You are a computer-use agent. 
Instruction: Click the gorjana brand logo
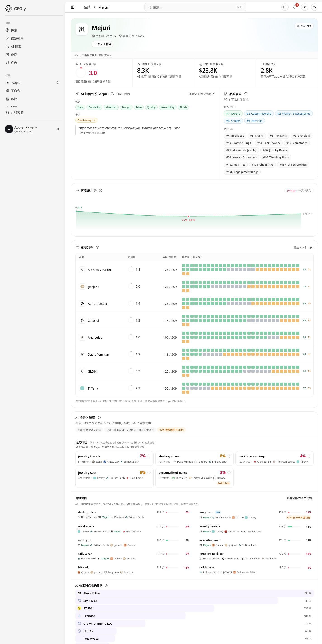click(x=82, y=287)
